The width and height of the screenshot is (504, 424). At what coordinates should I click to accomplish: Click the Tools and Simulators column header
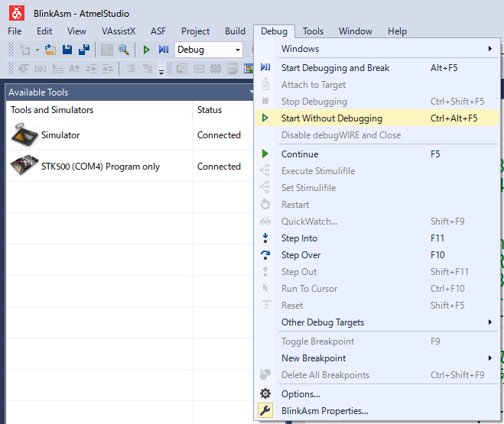[99, 110]
